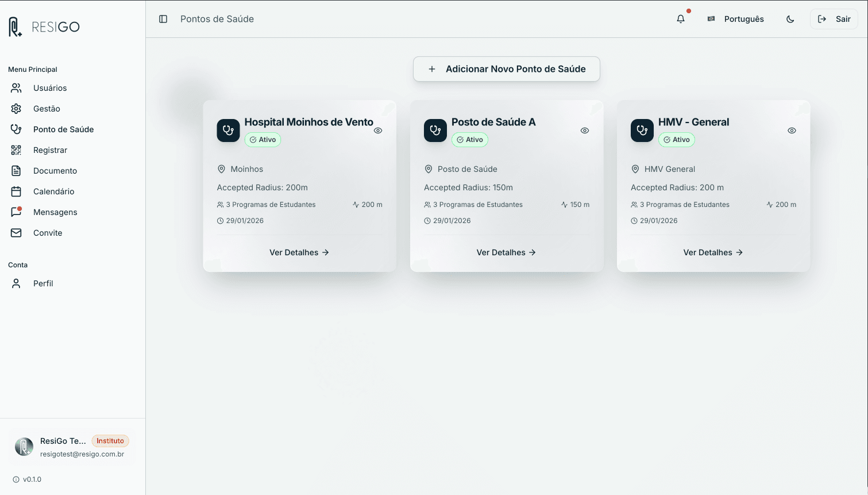Click the HMV - General title
Viewport: 868px width, 495px height.
coord(693,122)
